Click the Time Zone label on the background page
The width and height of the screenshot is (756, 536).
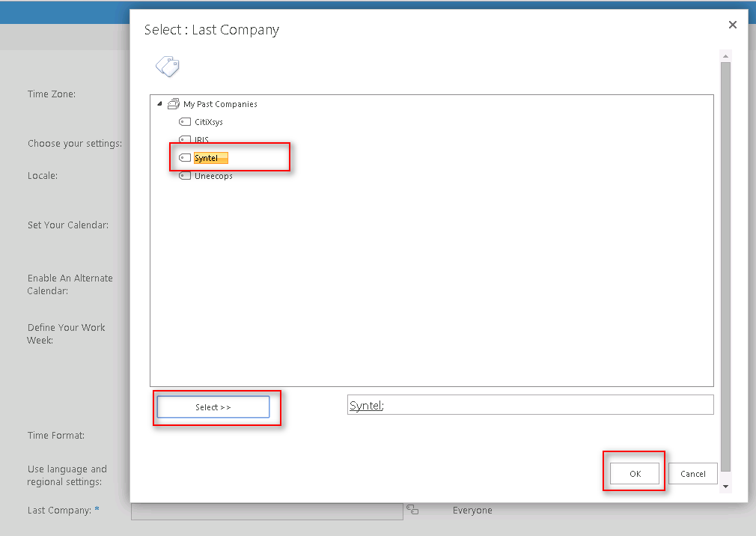(52, 94)
